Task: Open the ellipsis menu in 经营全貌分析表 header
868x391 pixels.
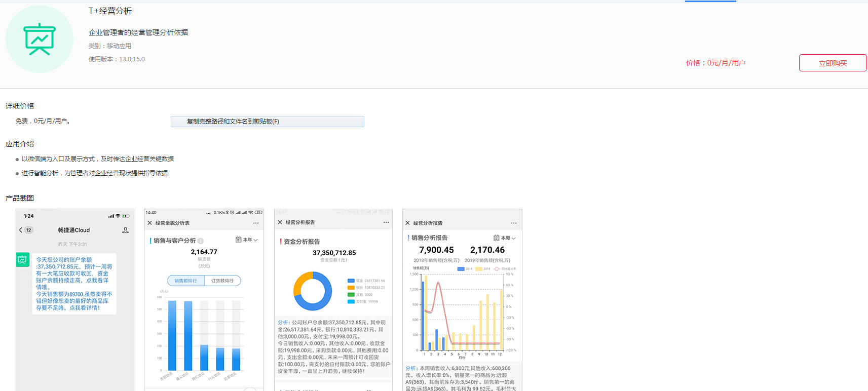Action: pos(256,223)
